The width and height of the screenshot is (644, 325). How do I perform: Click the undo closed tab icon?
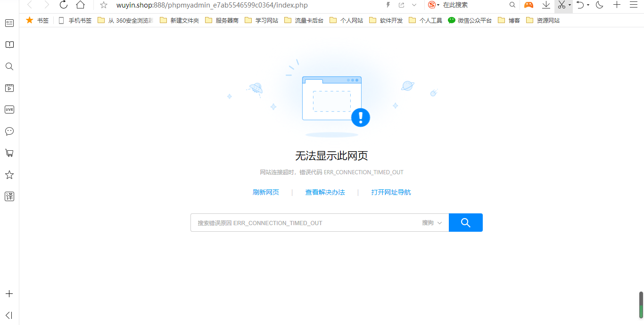tap(580, 5)
